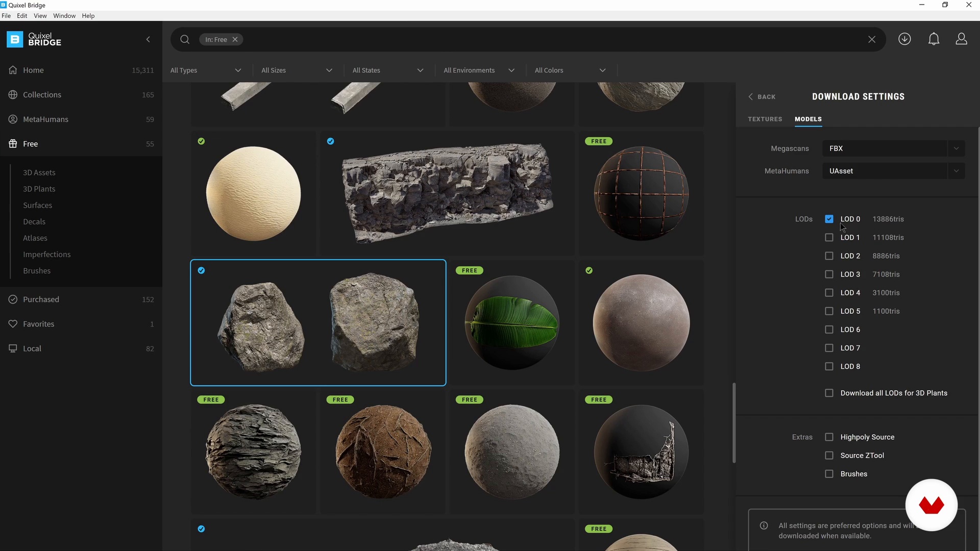Select the Models tab
This screenshot has height=551, width=980.
tap(808, 119)
